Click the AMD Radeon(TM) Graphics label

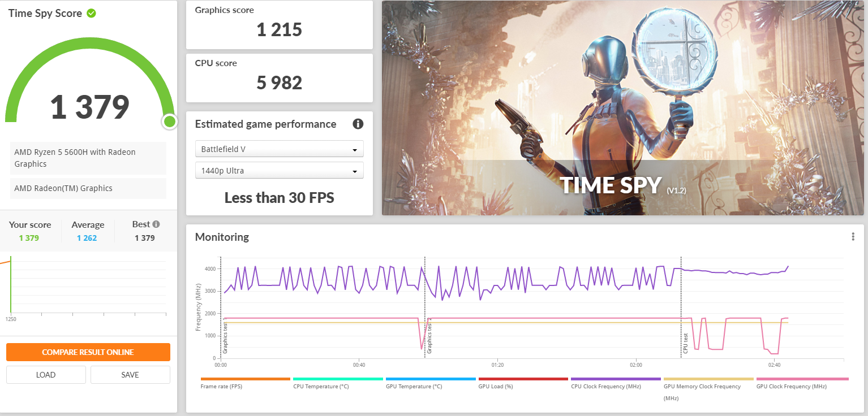88,188
